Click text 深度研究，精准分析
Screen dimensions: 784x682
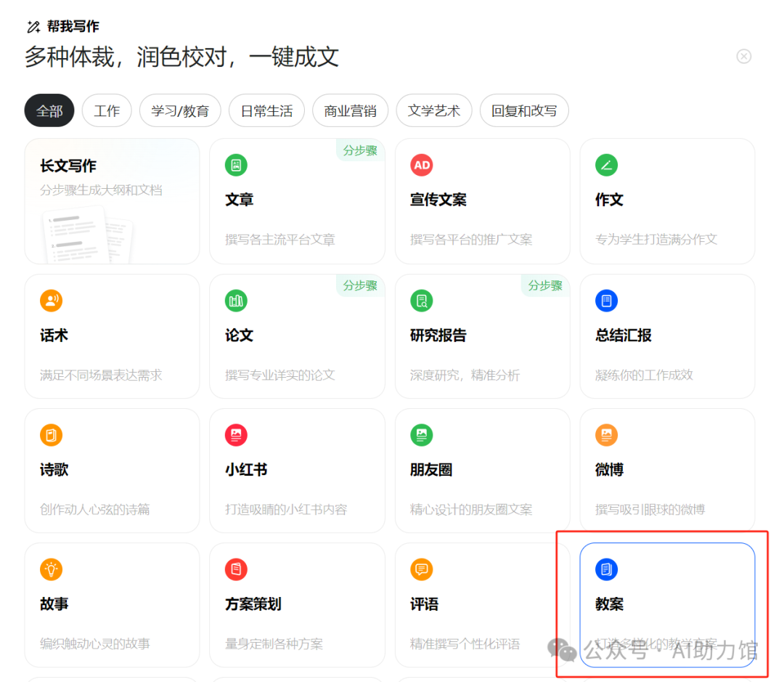[x=465, y=375]
